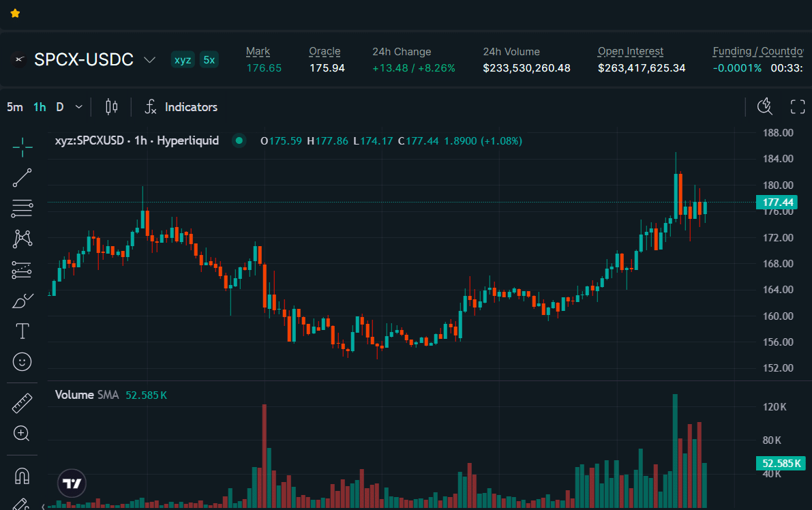The image size is (812, 510).
Task: Select the trend line drawing tool
Action: point(22,177)
